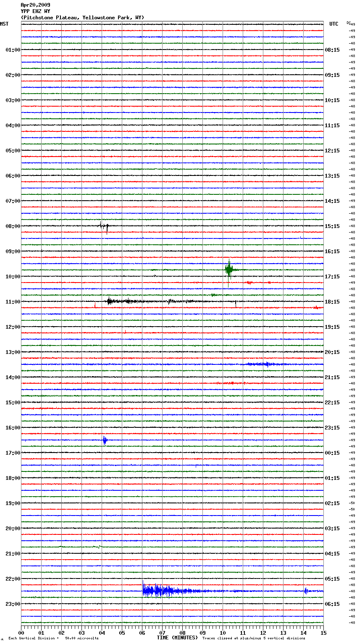Click the 00:15 UTC time label
Screen dimensions: 357x644
[x=332, y=453]
